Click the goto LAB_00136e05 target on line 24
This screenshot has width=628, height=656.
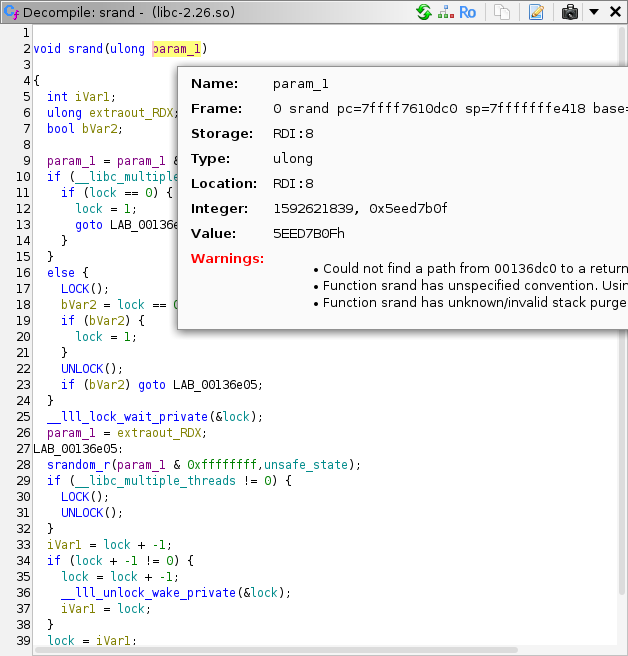coord(215,385)
